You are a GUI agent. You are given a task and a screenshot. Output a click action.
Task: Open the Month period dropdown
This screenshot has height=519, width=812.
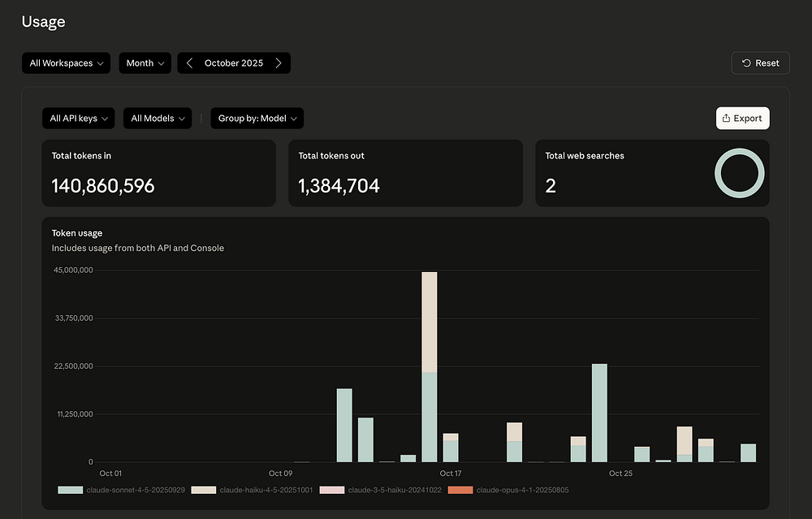click(145, 63)
